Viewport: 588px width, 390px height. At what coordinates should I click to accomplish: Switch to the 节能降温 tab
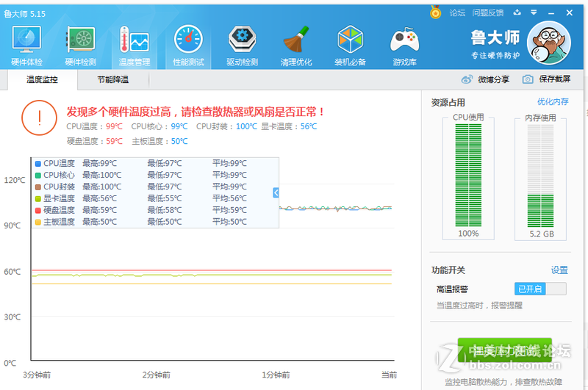pyautogui.click(x=113, y=80)
